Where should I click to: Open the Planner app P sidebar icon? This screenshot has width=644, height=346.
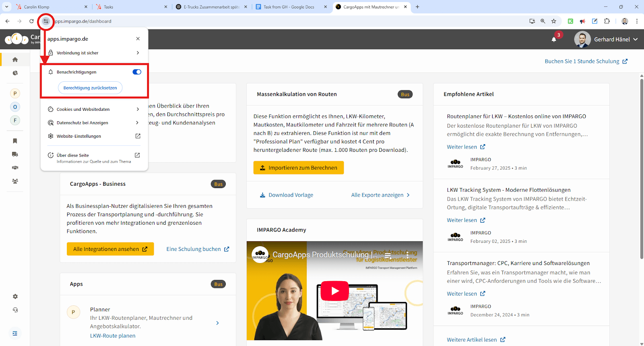pos(15,93)
